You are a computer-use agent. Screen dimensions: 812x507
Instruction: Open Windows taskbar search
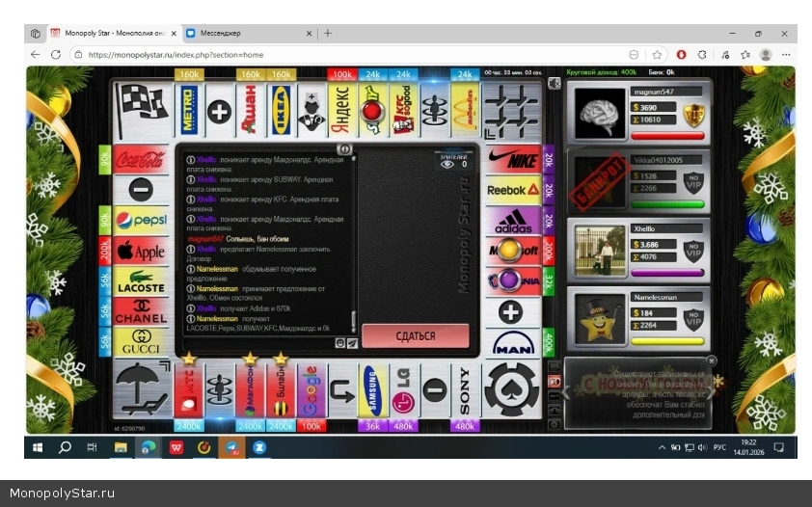[65, 447]
